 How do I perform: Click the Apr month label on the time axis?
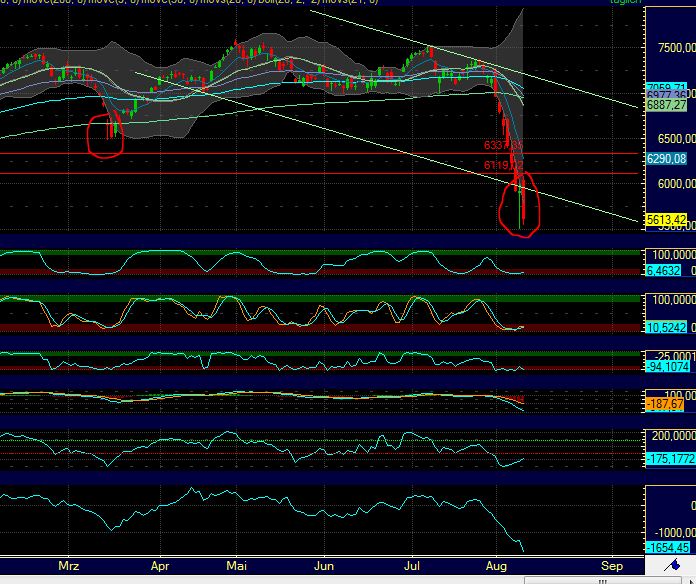click(x=160, y=566)
